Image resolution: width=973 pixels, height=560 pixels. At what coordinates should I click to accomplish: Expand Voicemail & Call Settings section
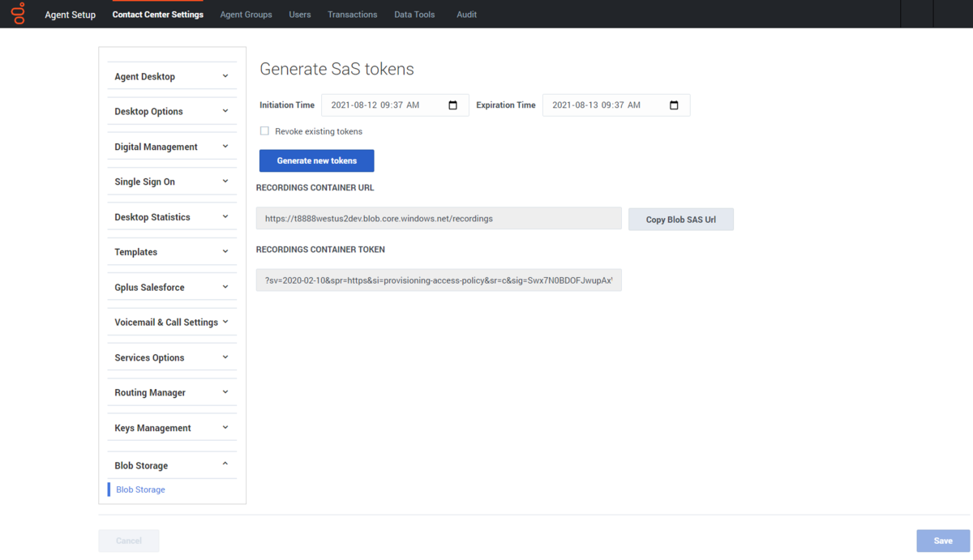coord(172,322)
